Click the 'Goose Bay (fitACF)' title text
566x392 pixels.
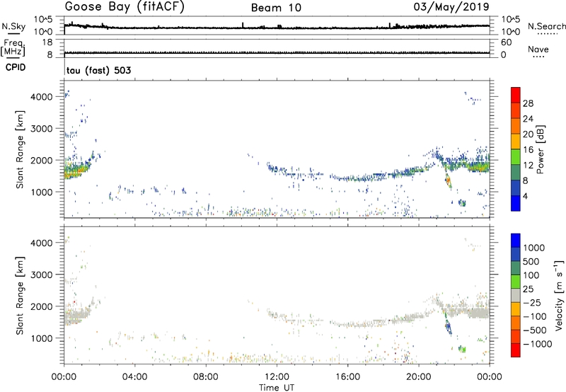point(125,7)
